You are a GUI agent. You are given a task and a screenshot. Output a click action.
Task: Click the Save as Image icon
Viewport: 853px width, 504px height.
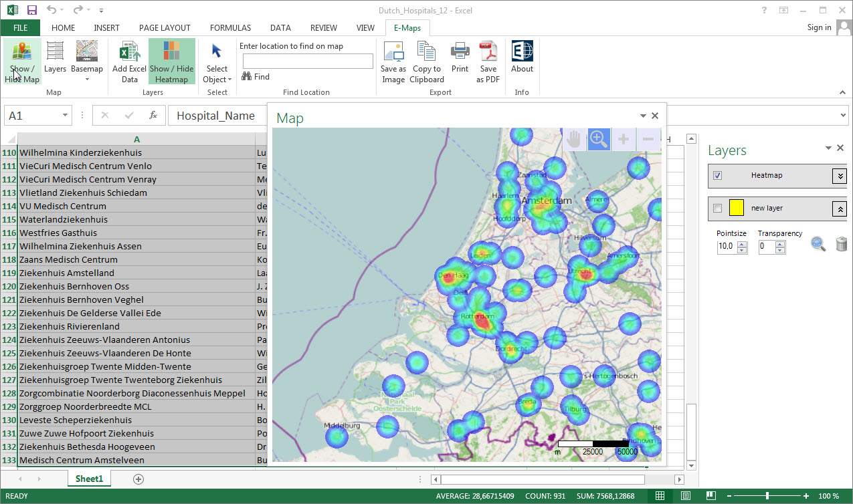[x=393, y=60]
